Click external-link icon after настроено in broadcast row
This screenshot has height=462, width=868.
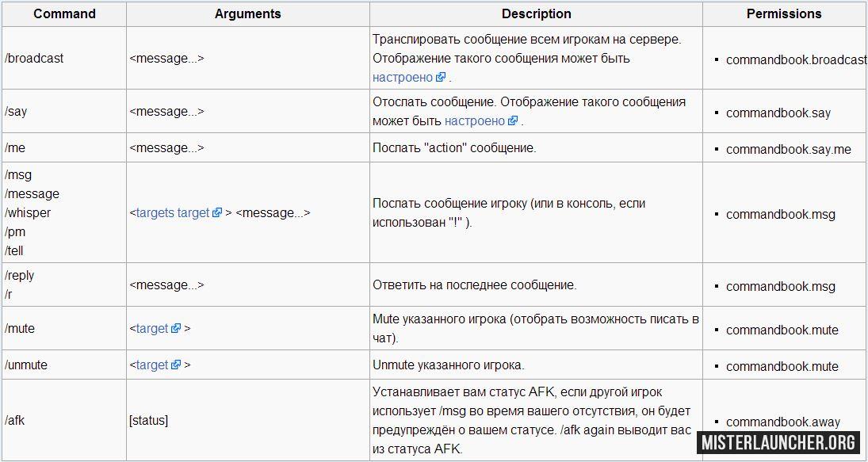tap(441, 78)
